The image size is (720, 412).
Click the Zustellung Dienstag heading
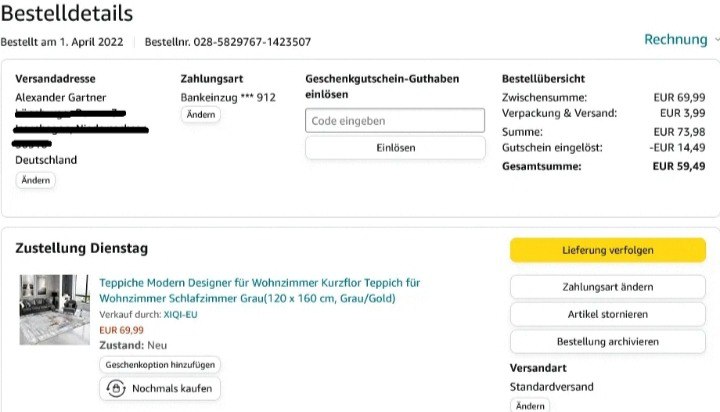pyautogui.click(x=81, y=246)
